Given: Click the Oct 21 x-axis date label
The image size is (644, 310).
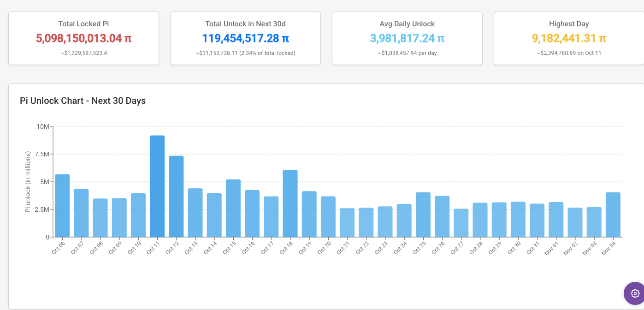Looking at the screenshot, I should tap(343, 248).
